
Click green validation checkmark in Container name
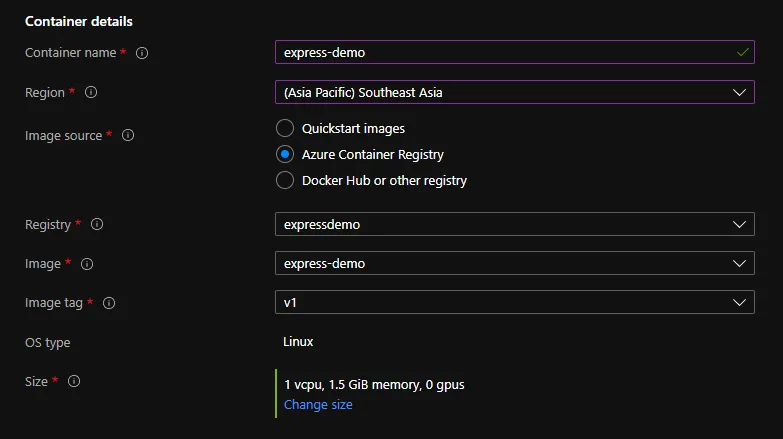click(x=741, y=52)
